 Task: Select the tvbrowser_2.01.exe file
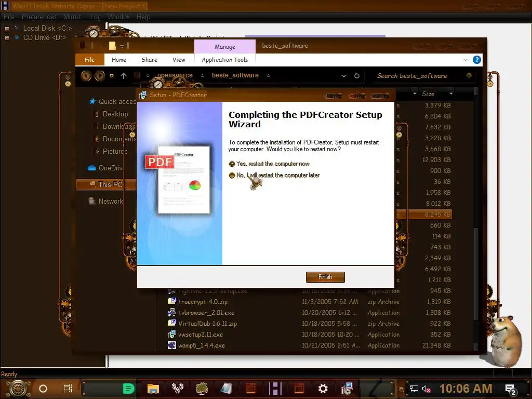click(206, 312)
